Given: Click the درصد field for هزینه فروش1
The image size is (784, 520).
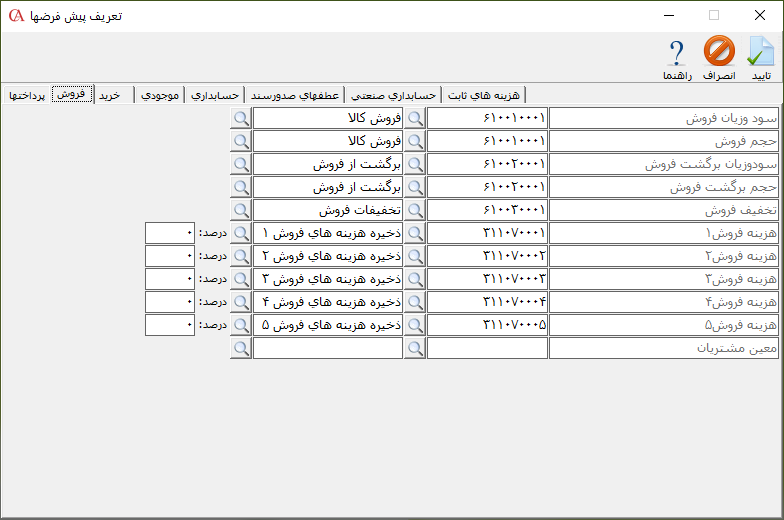Looking at the screenshot, I should (x=170, y=233).
